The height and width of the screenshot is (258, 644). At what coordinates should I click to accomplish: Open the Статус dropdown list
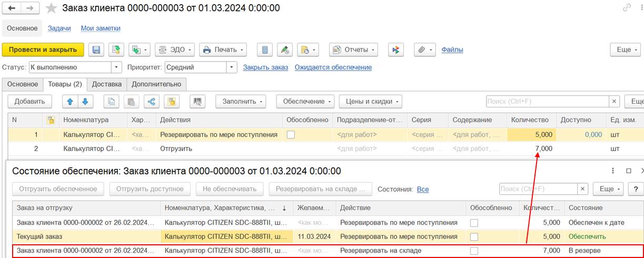click(x=117, y=67)
